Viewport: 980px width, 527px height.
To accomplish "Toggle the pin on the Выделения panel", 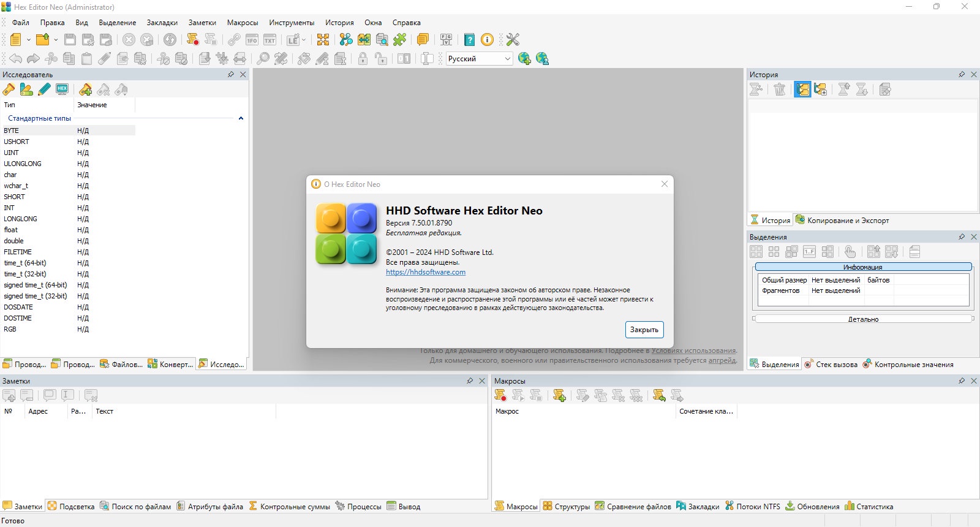I will [x=962, y=237].
